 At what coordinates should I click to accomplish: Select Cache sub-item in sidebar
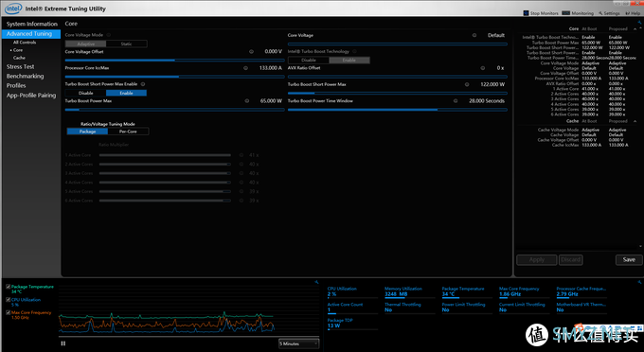pos(19,58)
